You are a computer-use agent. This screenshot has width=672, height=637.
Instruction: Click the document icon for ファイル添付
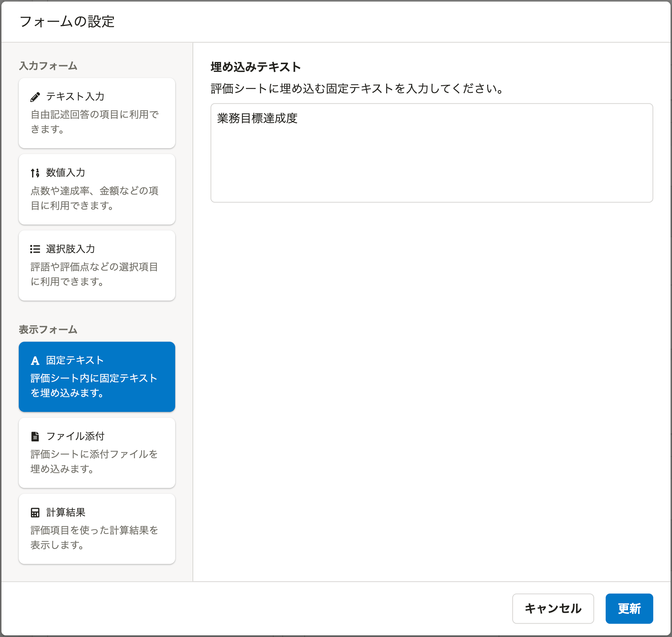[35, 436]
